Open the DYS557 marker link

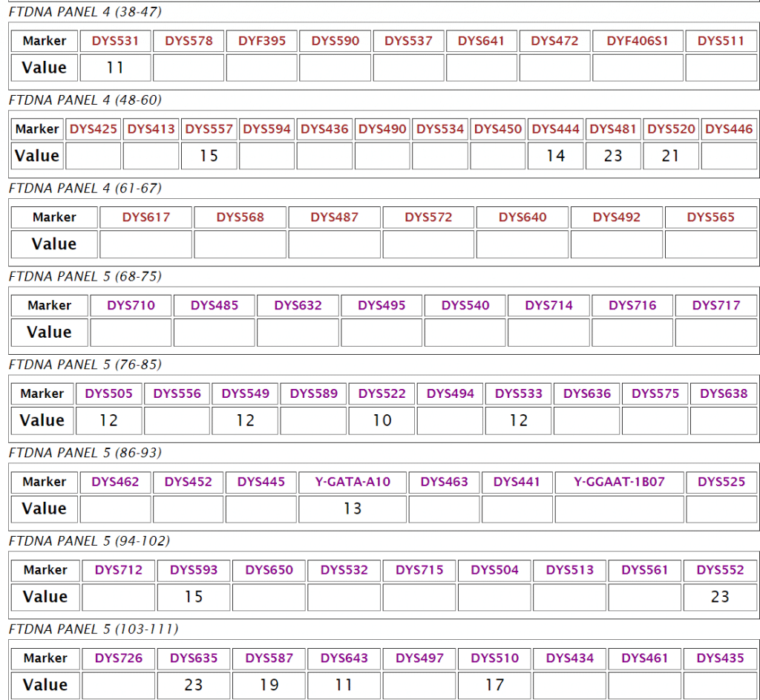point(209,129)
